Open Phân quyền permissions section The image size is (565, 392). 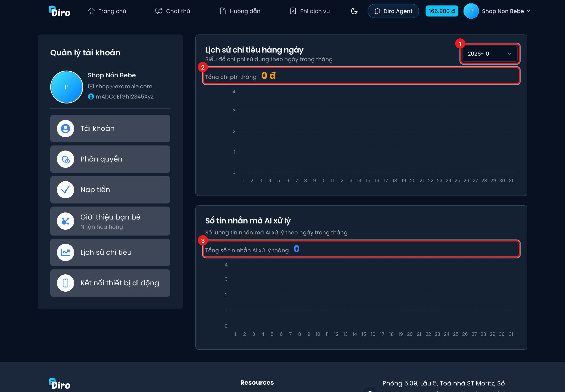[x=110, y=159]
